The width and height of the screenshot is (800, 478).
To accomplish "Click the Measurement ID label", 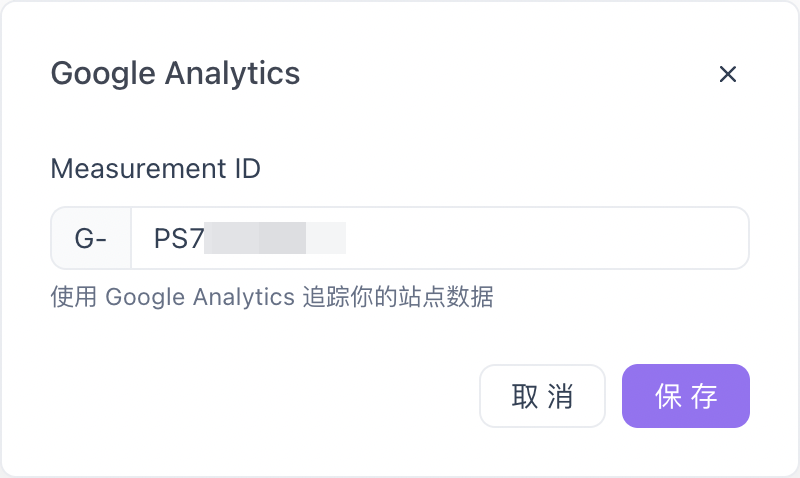I will click(x=155, y=168).
